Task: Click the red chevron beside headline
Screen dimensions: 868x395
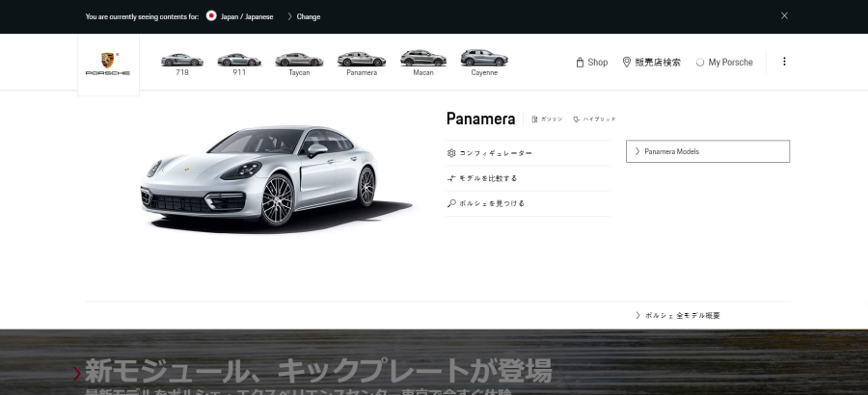Action: coord(77,374)
